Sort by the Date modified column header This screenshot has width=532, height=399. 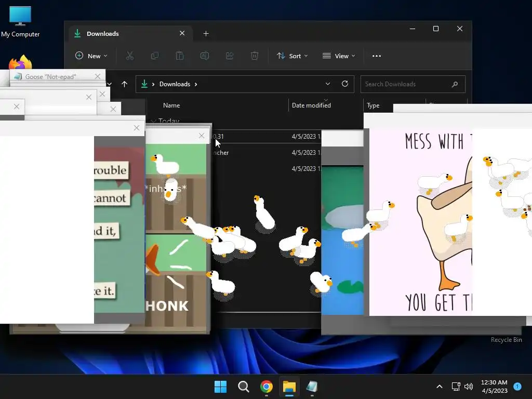coord(311,105)
